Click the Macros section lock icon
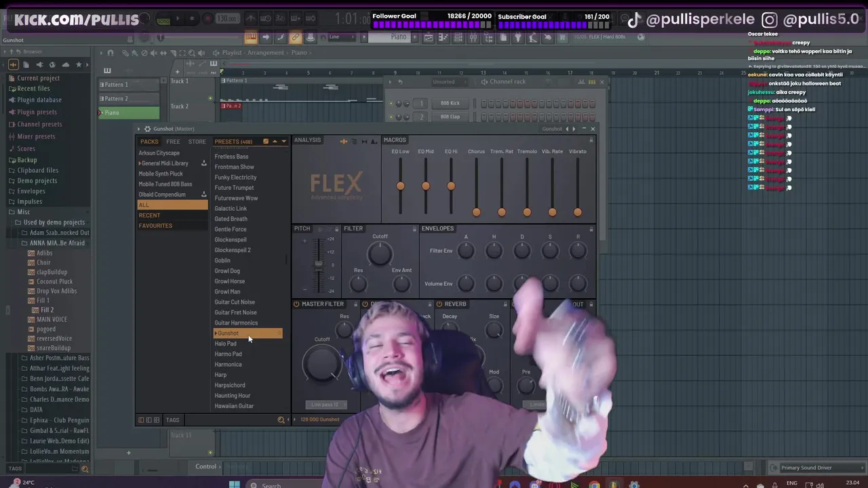Screen dimensions: 868x488 (591, 140)
